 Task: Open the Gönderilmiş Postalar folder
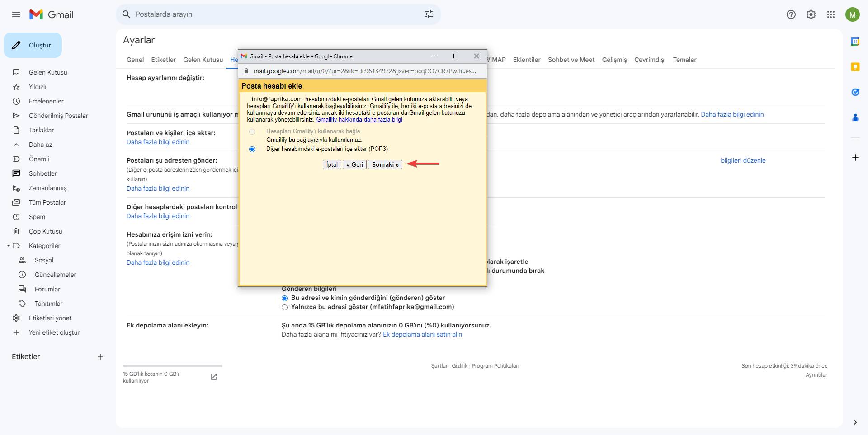58,116
